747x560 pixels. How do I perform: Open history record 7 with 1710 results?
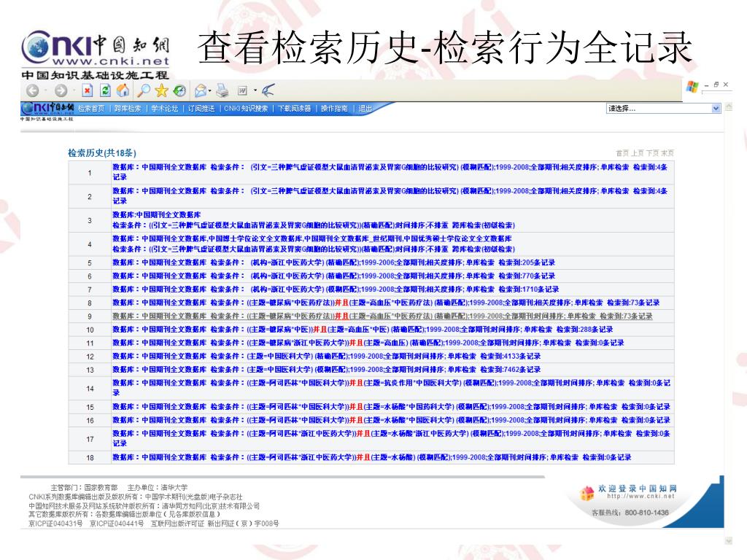[336, 289]
